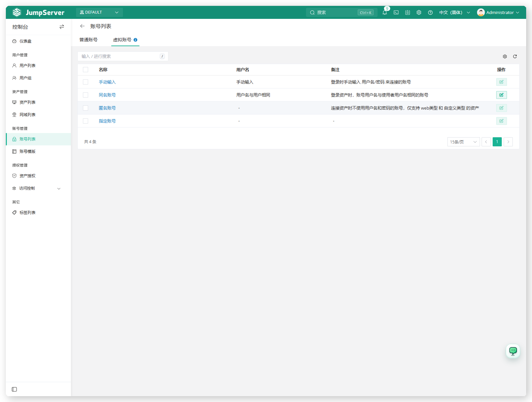Open the work order list icon
Viewport: 532px width, 402px height.
pyautogui.click(x=407, y=12)
